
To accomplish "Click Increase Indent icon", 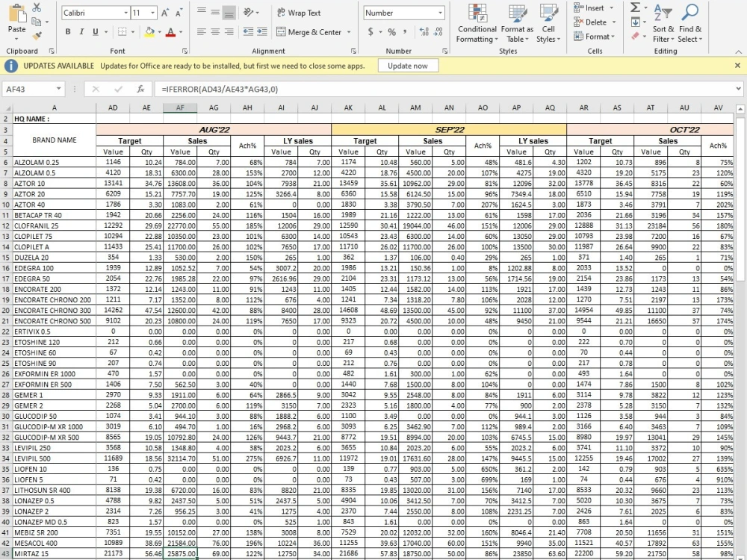I will [x=262, y=32].
